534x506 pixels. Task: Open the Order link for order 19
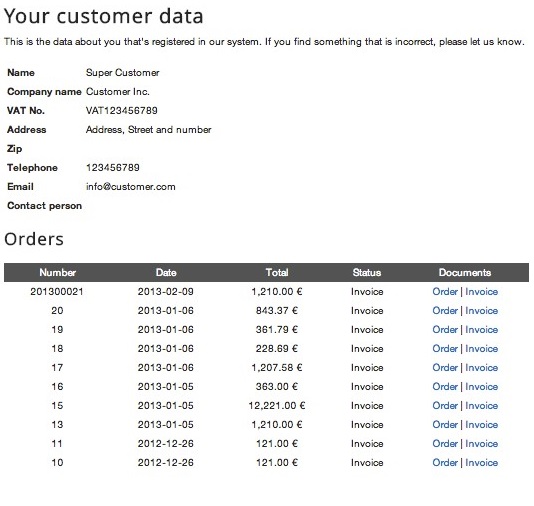445,330
